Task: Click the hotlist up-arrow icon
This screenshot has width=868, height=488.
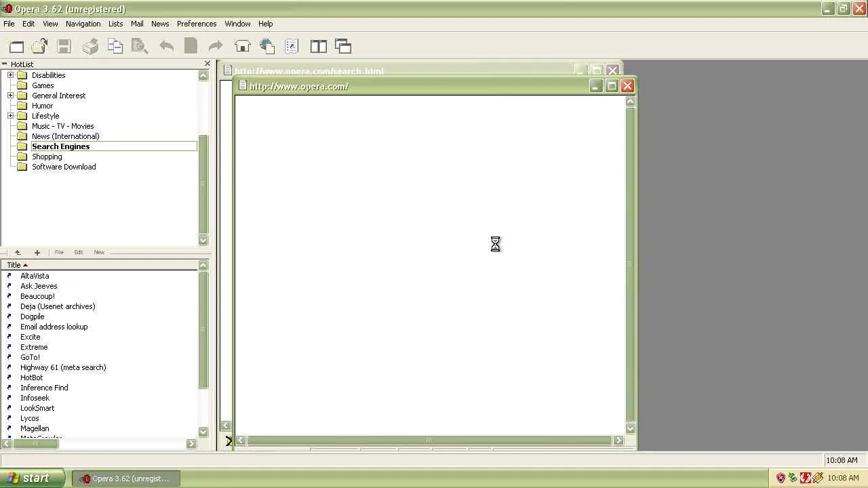Action: coord(18,252)
